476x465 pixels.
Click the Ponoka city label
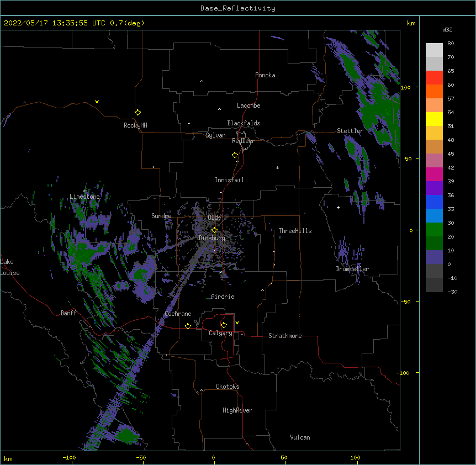pyautogui.click(x=265, y=75)
